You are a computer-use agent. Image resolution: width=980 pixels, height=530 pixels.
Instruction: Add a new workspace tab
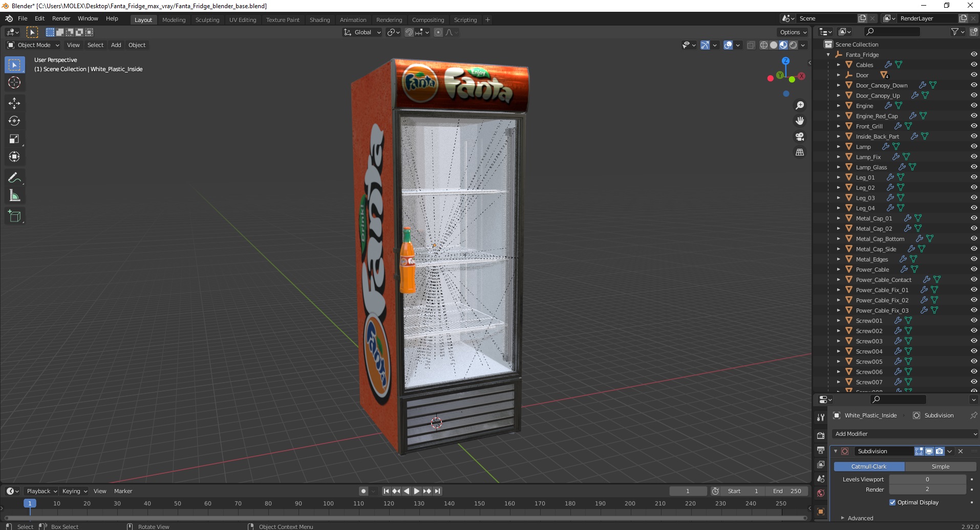point(487,20)
